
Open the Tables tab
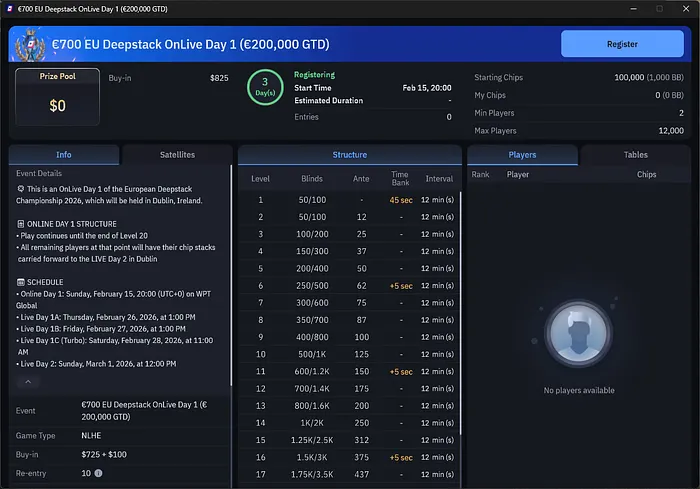635,155
